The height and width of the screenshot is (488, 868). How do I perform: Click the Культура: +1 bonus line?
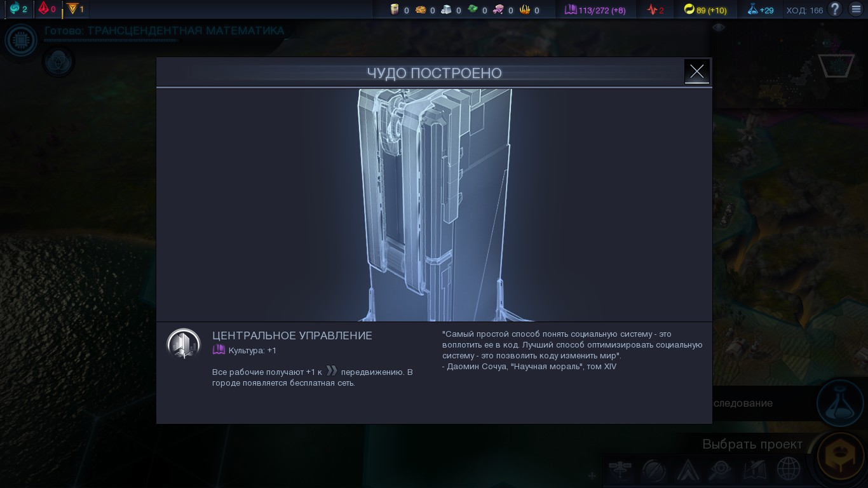(x=245, y=350)
